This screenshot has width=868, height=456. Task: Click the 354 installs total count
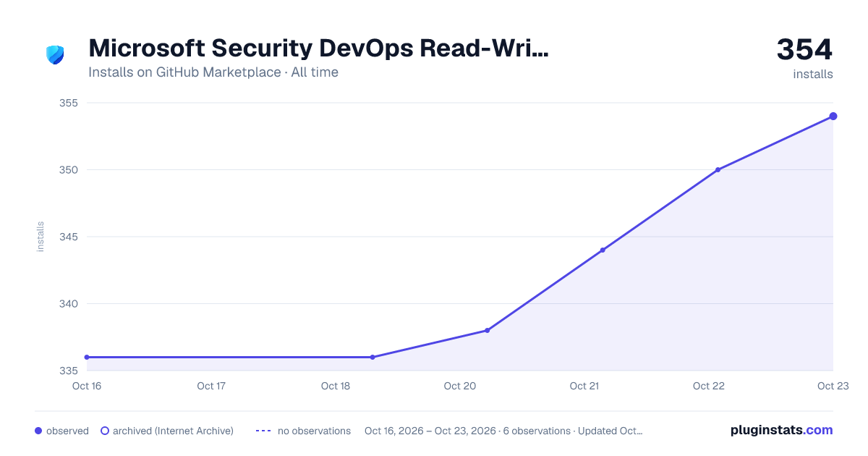pyautogui.click(x=804, y=50)
